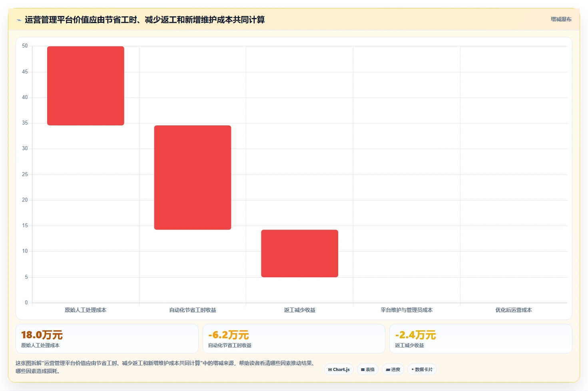Click the y-axis value 40
588x391 pixels.
(25, 97)
